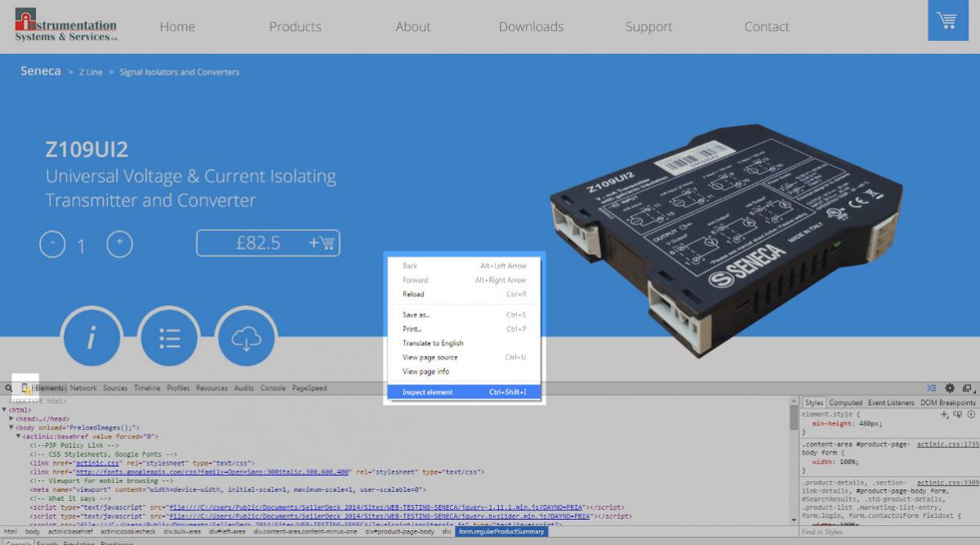Click the cloud download circle icon
Viewport: 980px width, 545px height.
(246, 339)
